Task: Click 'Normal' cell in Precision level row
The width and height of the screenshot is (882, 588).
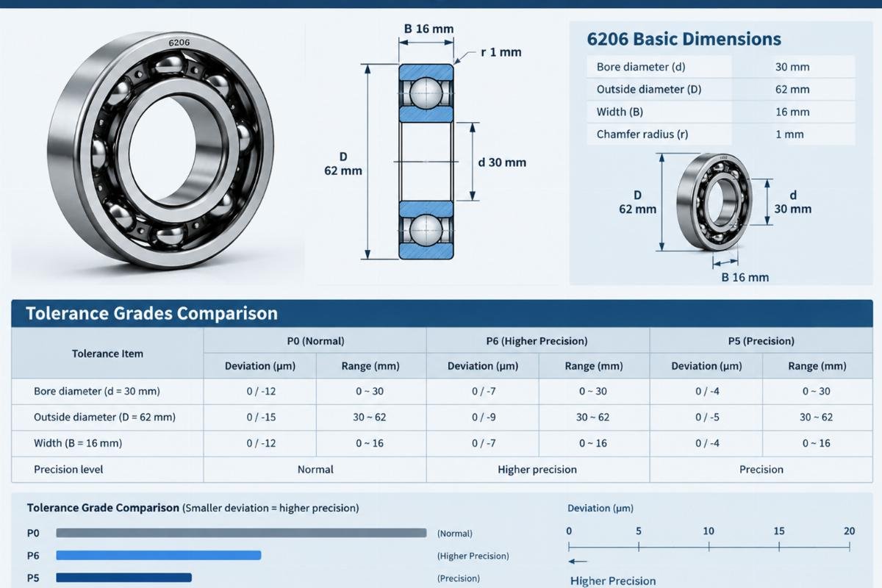Action: click(x=315, y=469)
